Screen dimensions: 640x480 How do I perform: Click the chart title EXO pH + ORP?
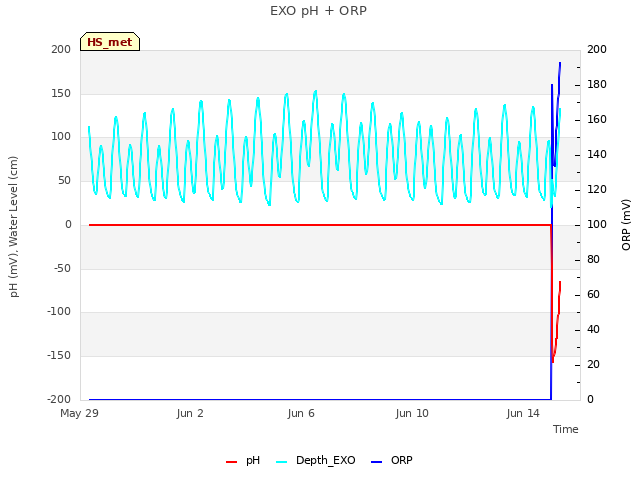point(318,11)
